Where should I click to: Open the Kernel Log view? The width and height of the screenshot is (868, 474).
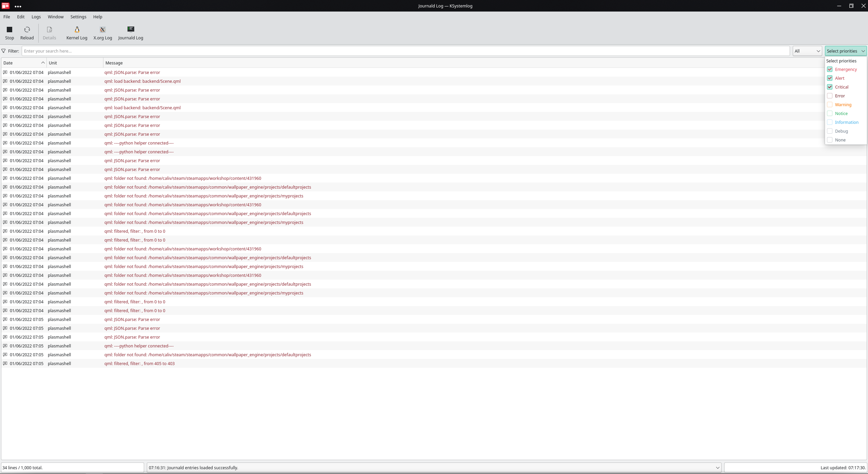[x=77, y=33]
